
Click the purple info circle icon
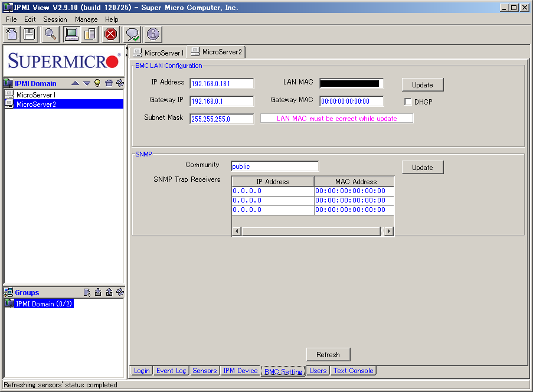click(153, 34)
